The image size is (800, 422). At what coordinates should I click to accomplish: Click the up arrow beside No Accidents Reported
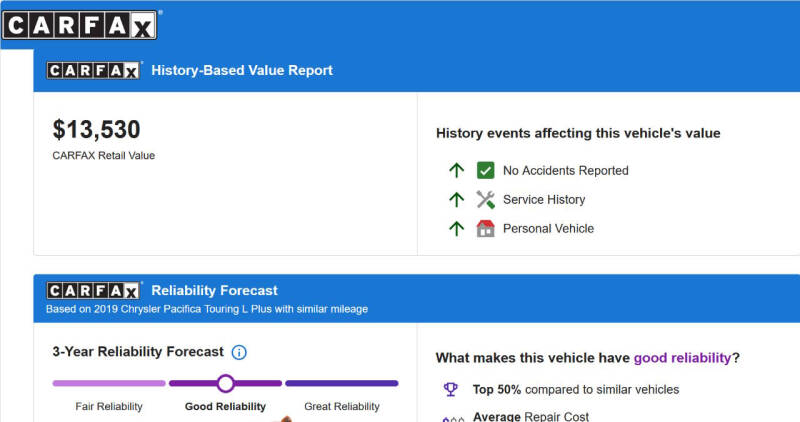tap(457, 170)
